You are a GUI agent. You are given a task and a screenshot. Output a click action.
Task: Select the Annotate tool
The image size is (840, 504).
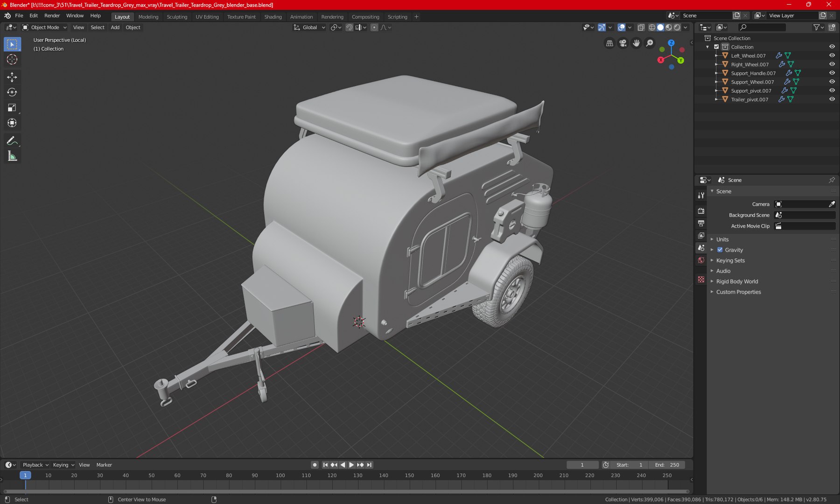click(12, 141)
